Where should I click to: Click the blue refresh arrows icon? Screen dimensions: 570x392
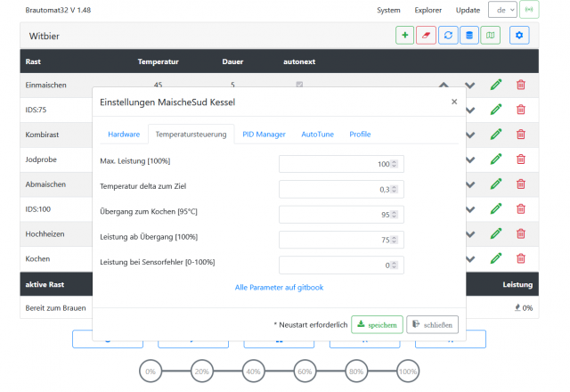click(x=448, y=36)
